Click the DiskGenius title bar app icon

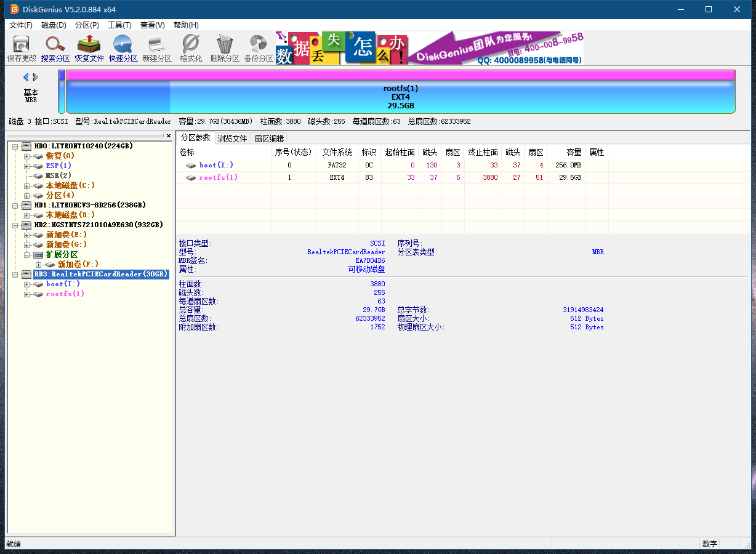pyautogui.click(x=14, y=9)
